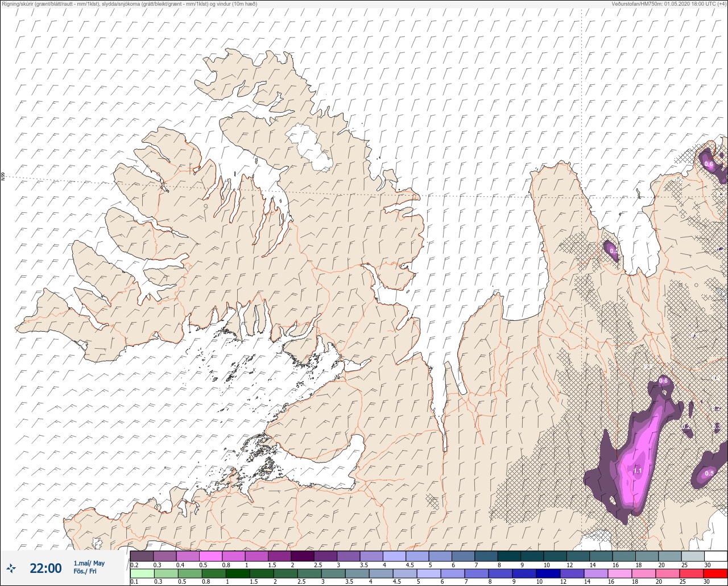Select the bright red 30 swatch, lower legend
This screenshot has width=728, height=586.
tap(715, 573)
